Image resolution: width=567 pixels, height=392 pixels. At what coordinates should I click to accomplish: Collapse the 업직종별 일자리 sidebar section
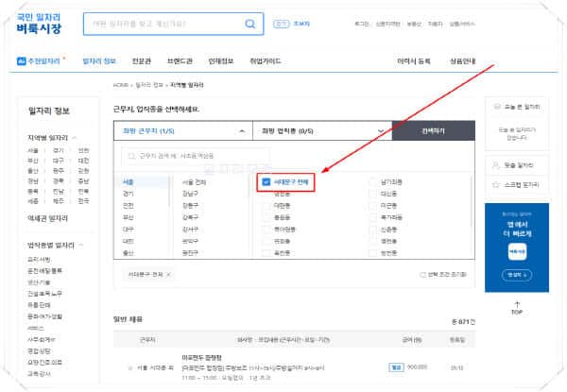point(81,246)
